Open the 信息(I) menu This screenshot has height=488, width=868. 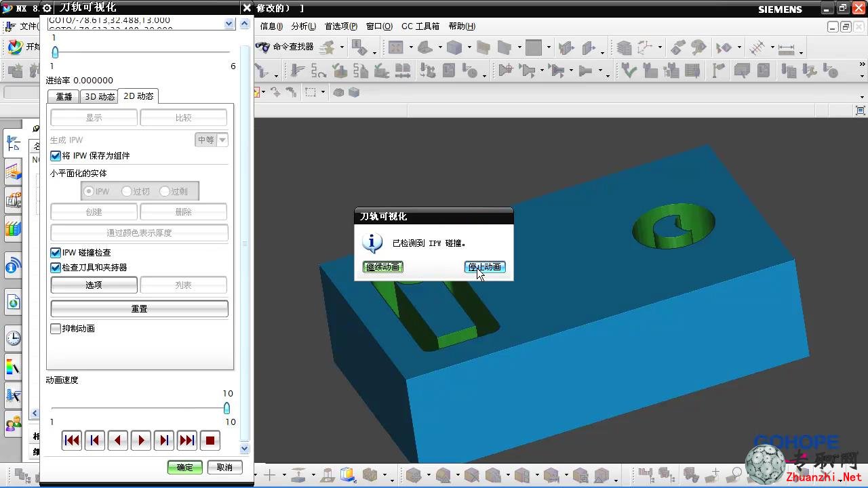coord(271,26)
